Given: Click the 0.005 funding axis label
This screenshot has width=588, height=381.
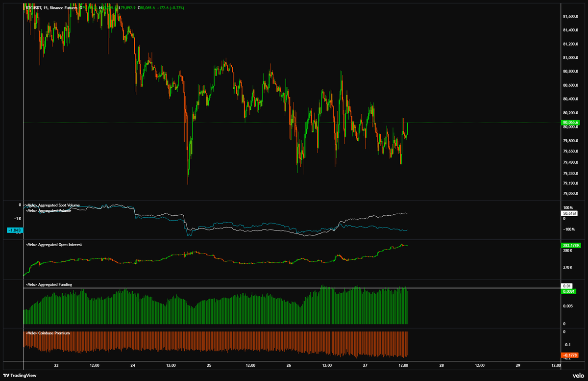Looking at the screenshot, I should (568, 306).
